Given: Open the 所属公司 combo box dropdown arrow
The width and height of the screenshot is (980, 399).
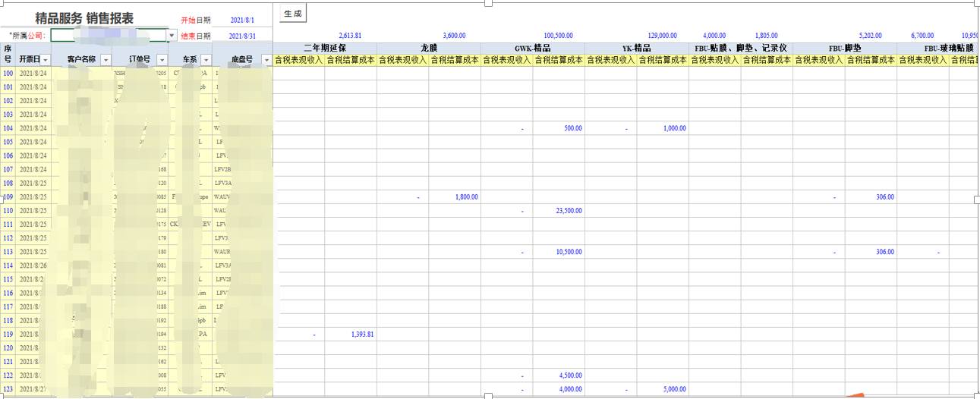Looking at the screenshot, I should (x=172, y=36).
